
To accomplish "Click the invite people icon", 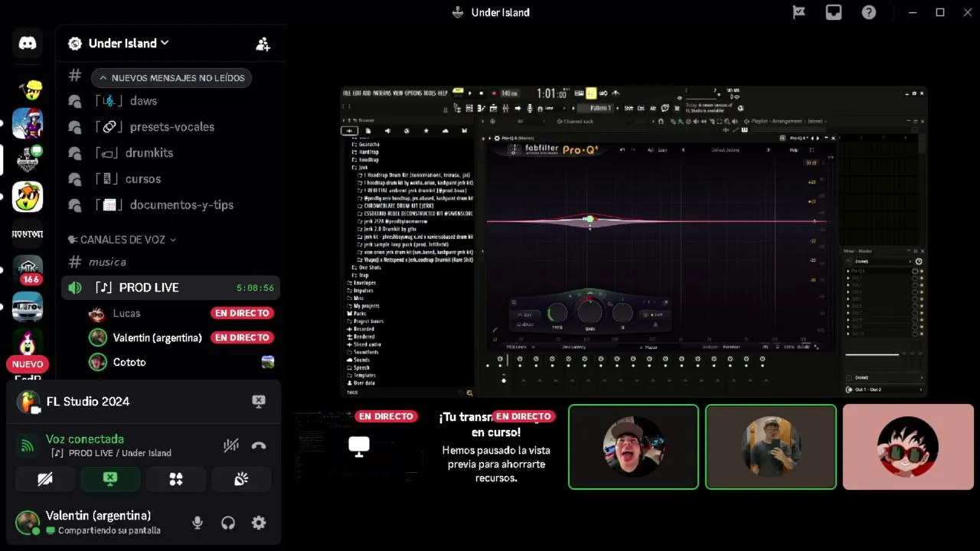I will click(263, 44).
